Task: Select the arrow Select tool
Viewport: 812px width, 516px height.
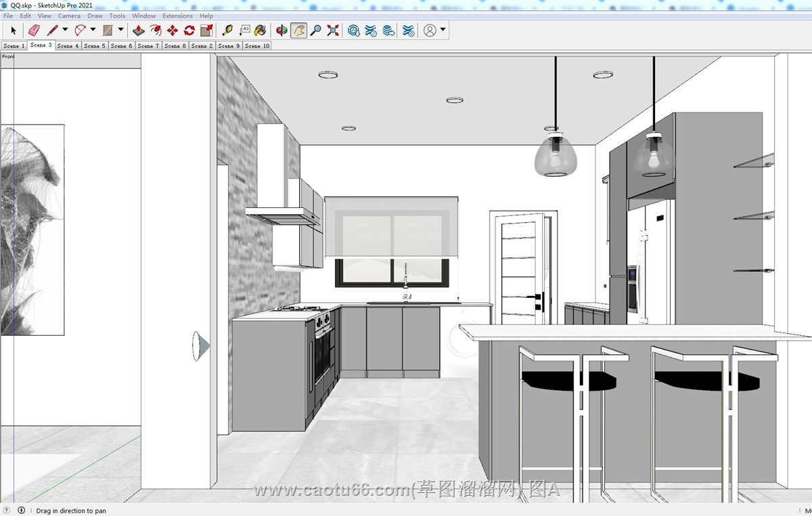Action: point(13,30)
